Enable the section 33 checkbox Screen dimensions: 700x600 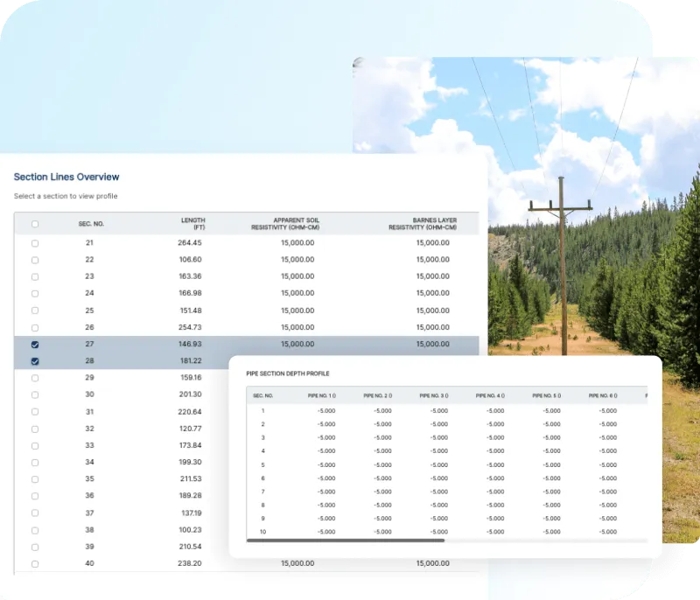click(35, 446)
